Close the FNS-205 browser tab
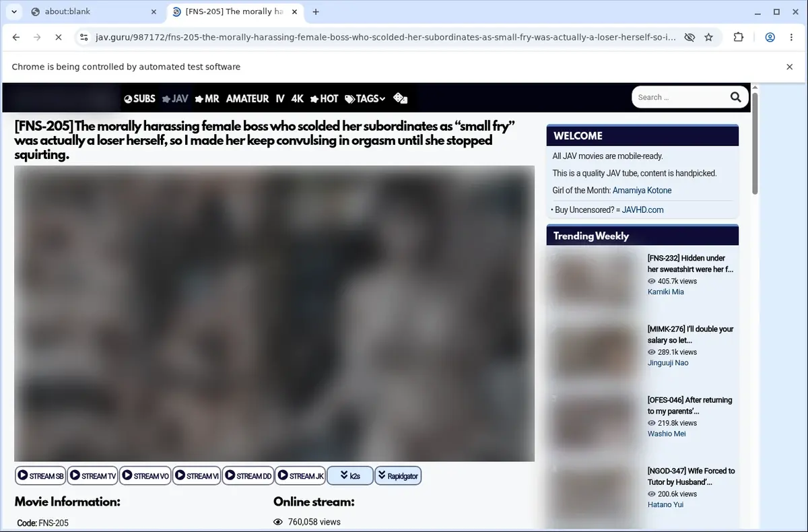The height and width of the screenshot is (532, 808). click(295, 11)
